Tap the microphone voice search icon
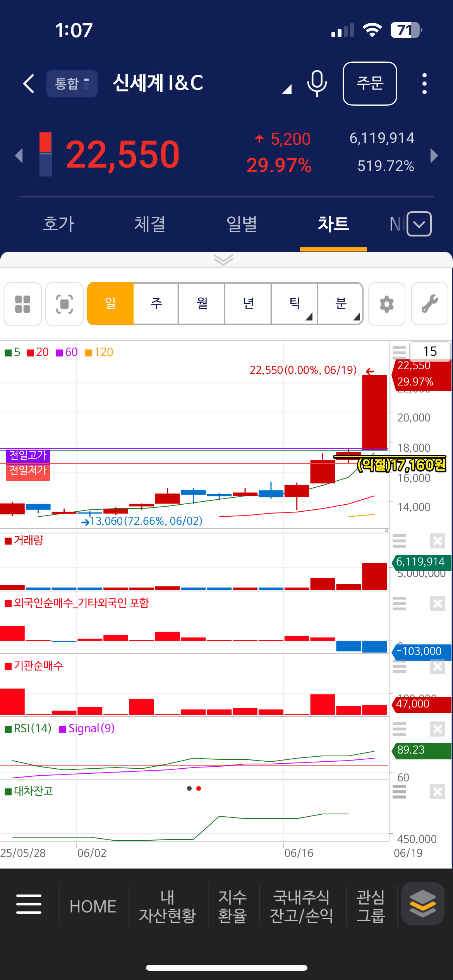 (317, 83)
